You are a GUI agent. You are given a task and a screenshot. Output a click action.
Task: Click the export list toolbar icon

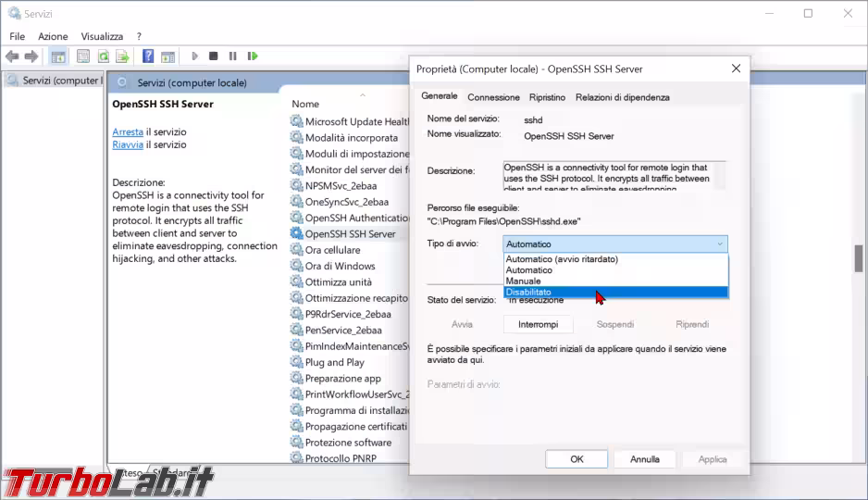122,56
